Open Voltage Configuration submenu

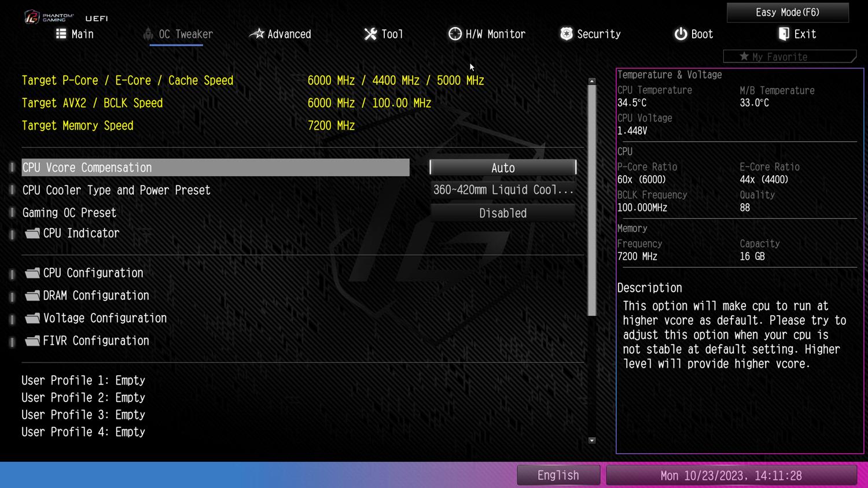point(104,318)
